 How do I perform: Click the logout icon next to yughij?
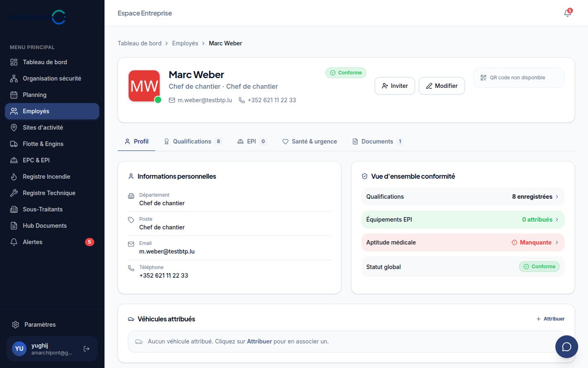pyautogui.click(x=87, y=349)
